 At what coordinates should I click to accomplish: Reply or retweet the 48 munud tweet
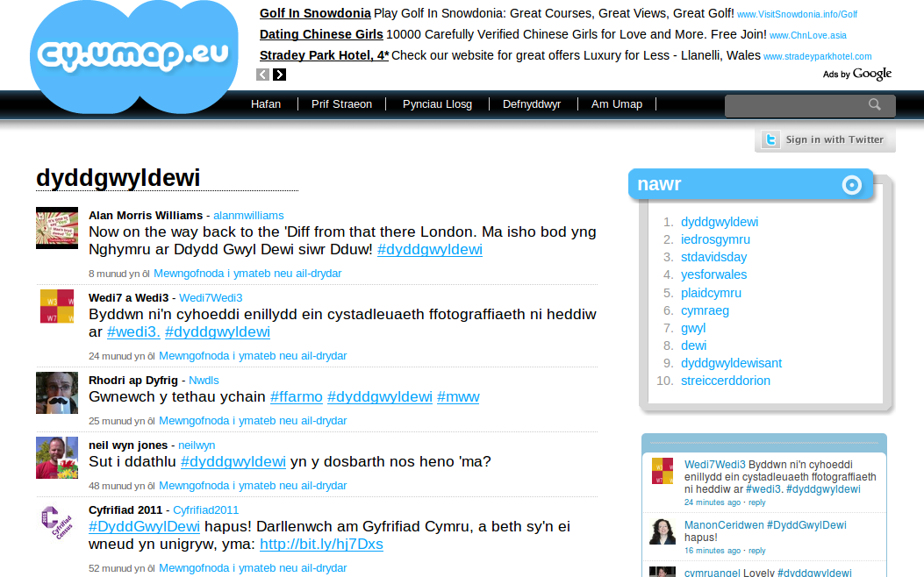coord(253,486)
